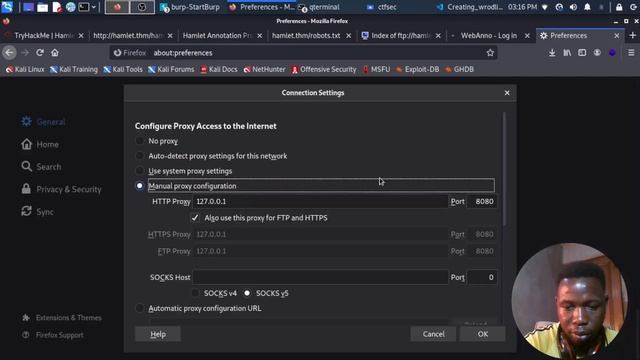Click the SOCKS Port field
The image size is (640, 360).
click(x=482, y=277)
